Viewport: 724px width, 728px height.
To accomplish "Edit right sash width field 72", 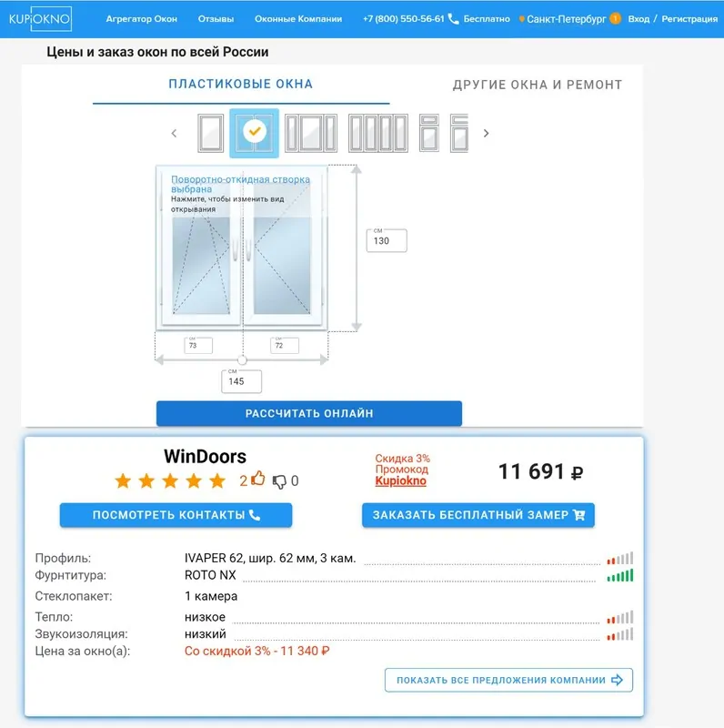I will (285, 346).
